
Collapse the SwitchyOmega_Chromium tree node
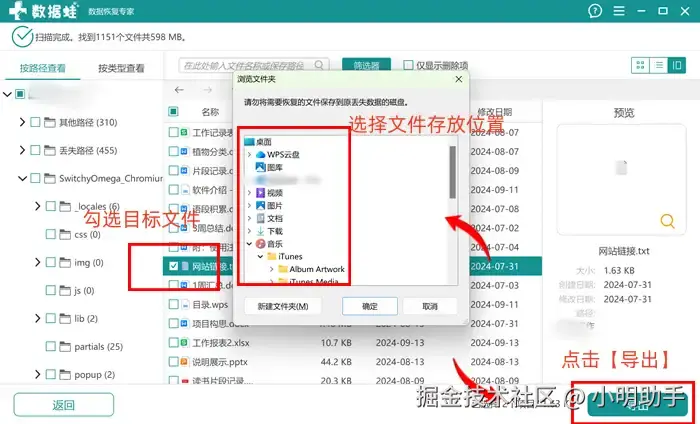[22, 179]
